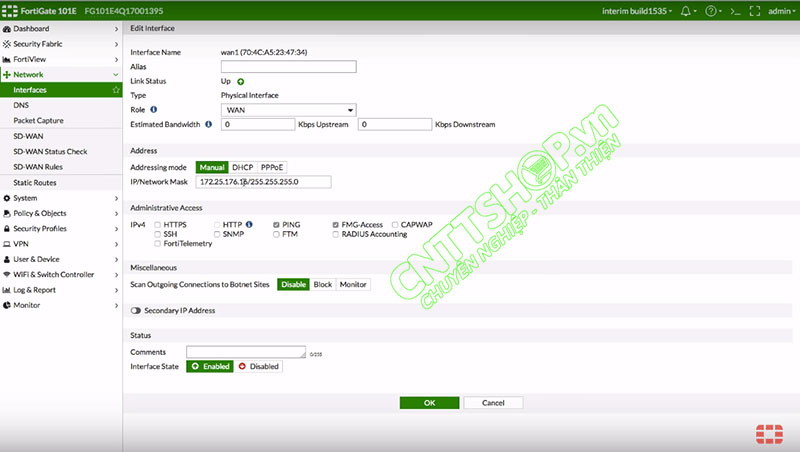Click the FortiView chart icon
This screenshot has width=800, height=452.
point(7,60)
